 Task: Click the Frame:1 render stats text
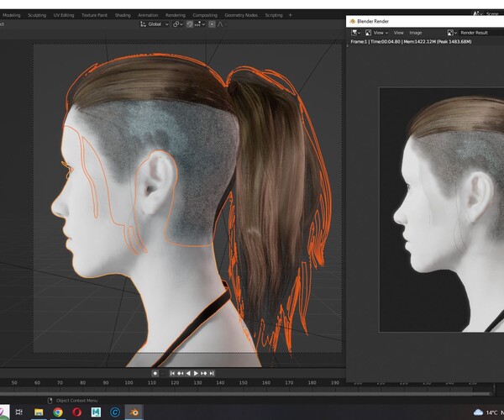[411, 41]
